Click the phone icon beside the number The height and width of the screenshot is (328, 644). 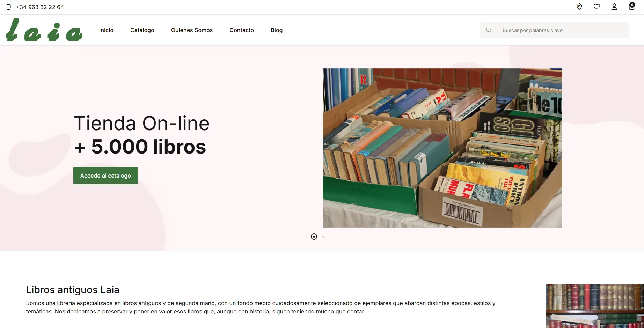[x=9, y=7]
